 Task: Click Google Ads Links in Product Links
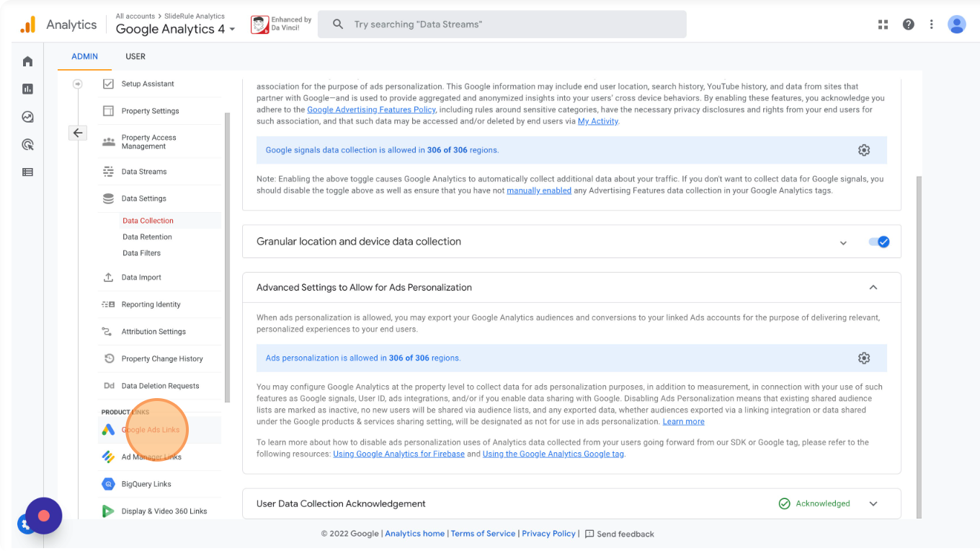coord(151,430)
